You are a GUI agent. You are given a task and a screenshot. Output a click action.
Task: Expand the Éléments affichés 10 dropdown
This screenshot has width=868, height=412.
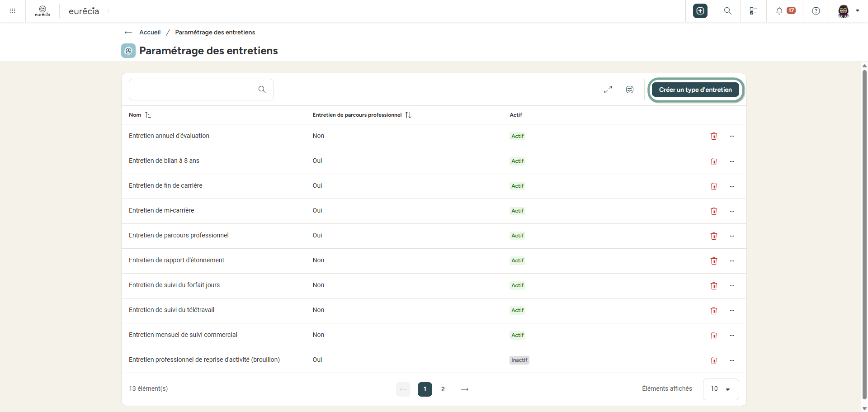coord(721,389)
